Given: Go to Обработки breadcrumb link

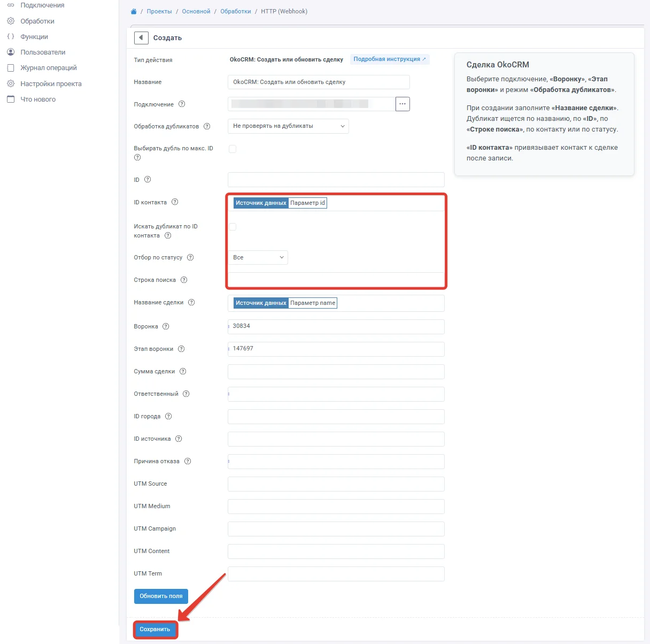Looking at the screenshot, I should [x=236, y=11].
